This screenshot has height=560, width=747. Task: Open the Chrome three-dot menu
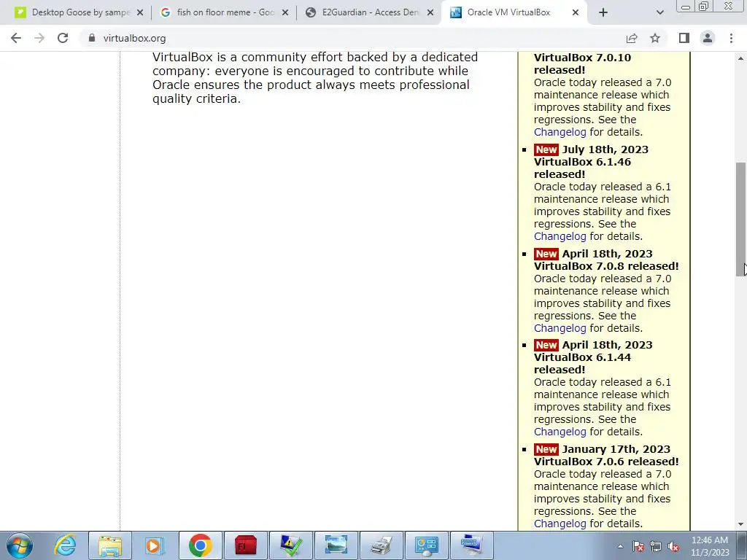731,38
